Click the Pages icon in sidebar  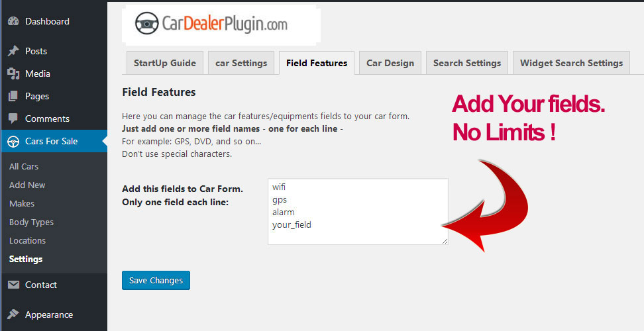(x=13, y=96)
